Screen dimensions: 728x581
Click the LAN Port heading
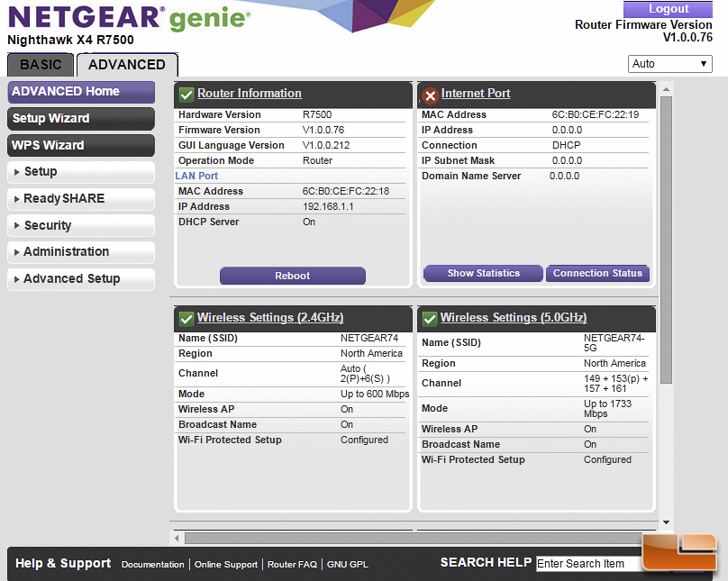click(196, 176)
